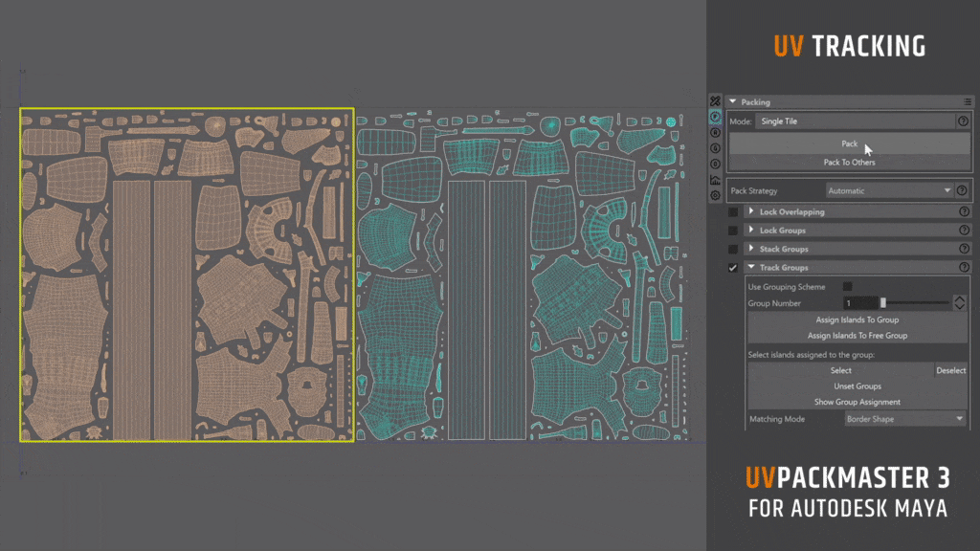
Task: Open the Pack Strategy dropdown
Action: (890, 190)
